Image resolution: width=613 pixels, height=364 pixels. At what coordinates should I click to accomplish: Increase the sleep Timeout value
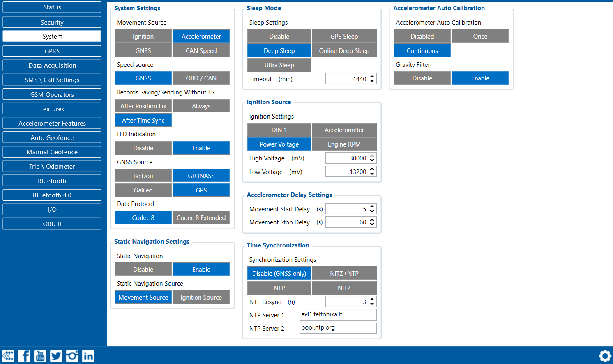point(372,77)
